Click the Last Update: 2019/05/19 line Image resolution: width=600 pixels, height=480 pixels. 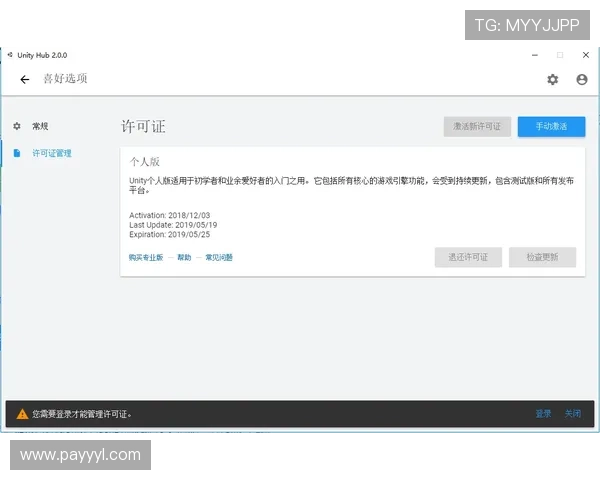(x=173, y=225)
